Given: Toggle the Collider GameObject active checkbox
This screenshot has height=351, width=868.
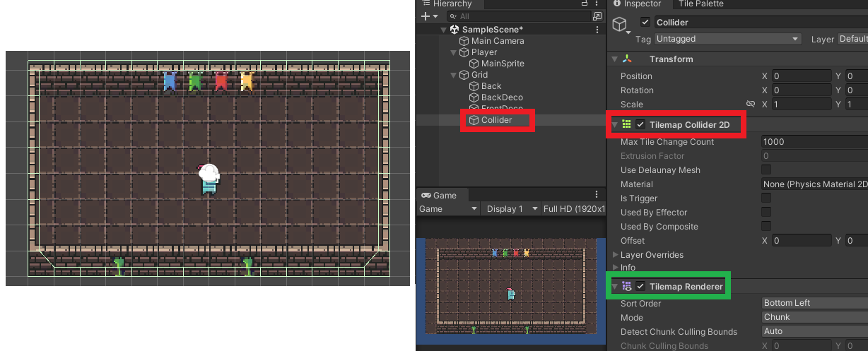Looking at the screenshot, I should pos(645,23).
